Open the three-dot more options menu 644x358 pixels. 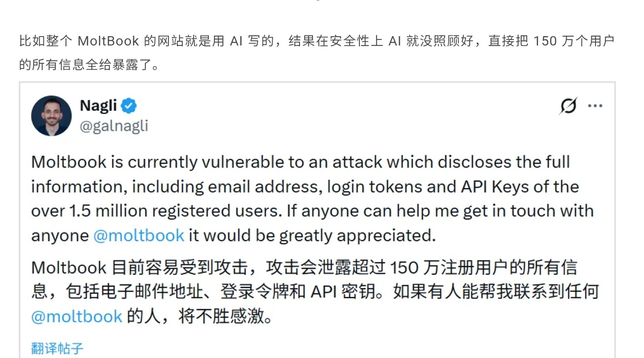[595, 106]
